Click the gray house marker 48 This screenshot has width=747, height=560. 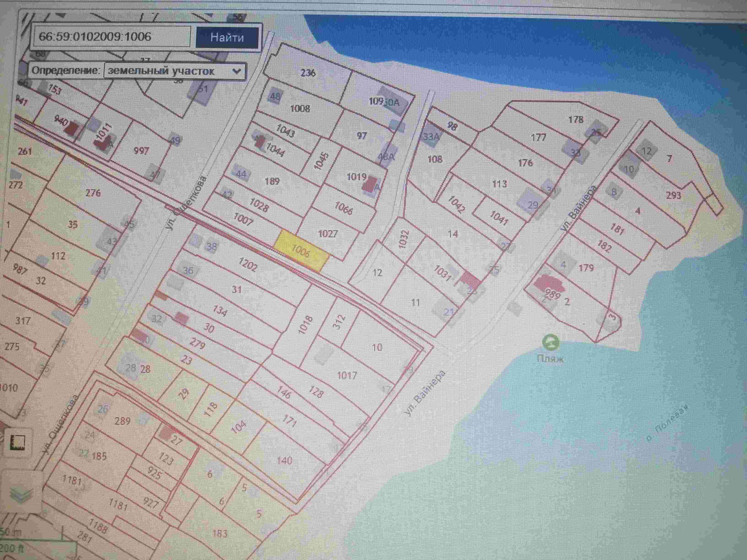pyautogui.click(x=275, y=96)
